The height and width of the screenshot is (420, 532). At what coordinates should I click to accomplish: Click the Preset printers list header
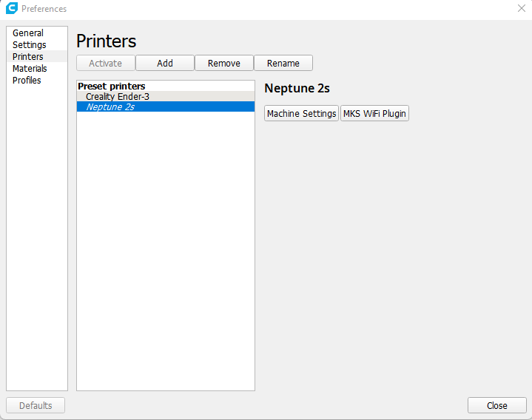point(112,86)
